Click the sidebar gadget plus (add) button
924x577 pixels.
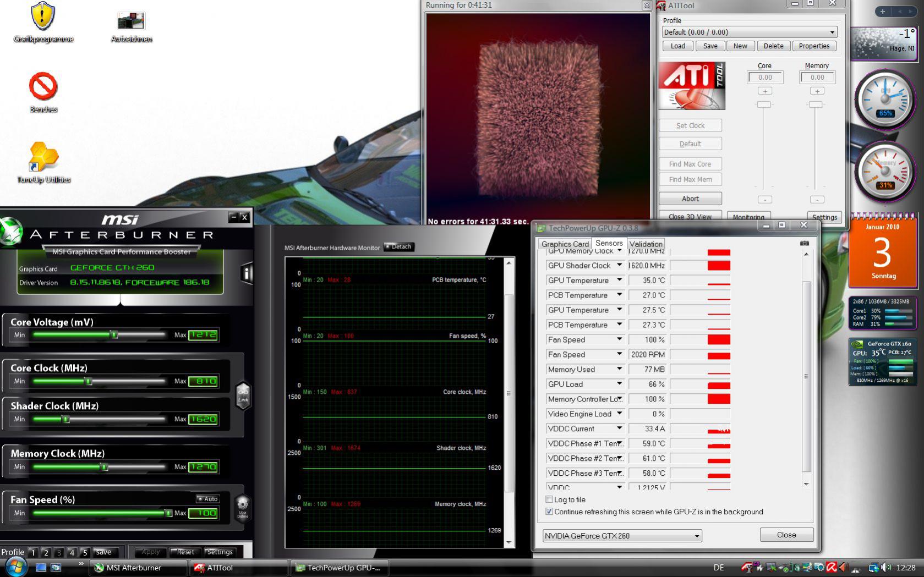click(x=882, y=12)
